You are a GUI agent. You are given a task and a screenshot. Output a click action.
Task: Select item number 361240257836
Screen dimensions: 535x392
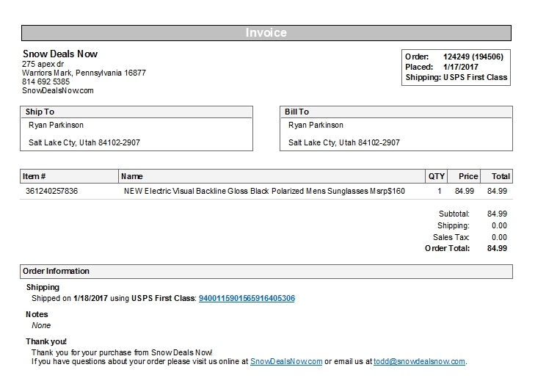[x=52, y=191]
